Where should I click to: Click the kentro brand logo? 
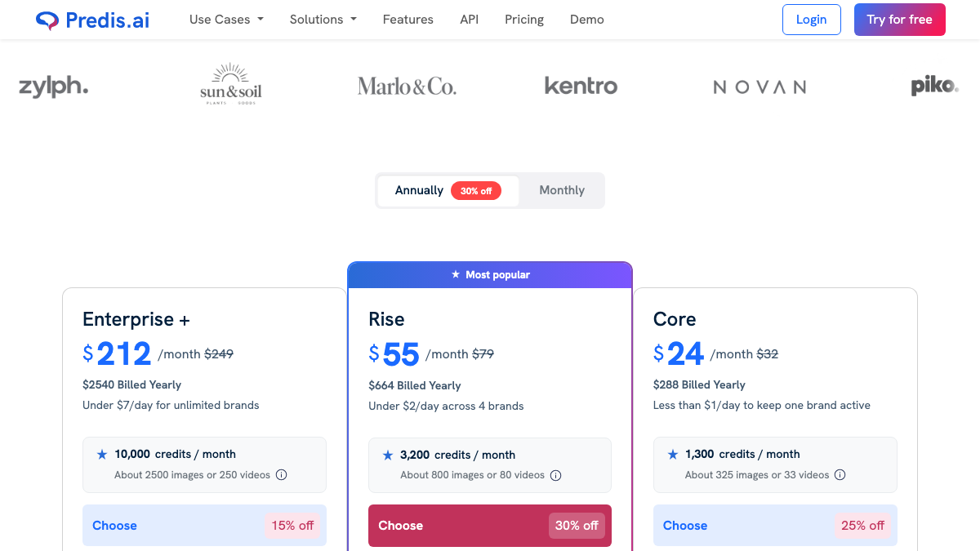point(581,86)
